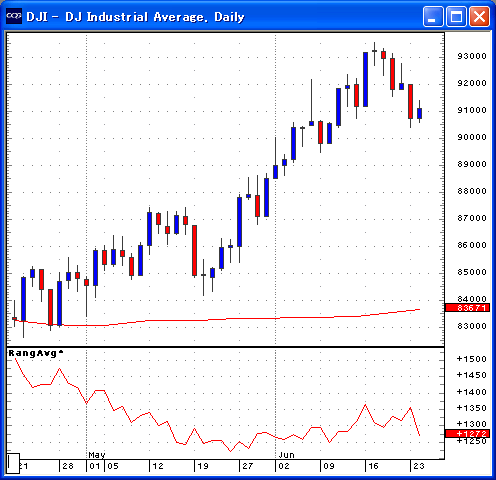Click the DJI chart window title text
This screenshot has height=480, width=496.
coord(135,17)
